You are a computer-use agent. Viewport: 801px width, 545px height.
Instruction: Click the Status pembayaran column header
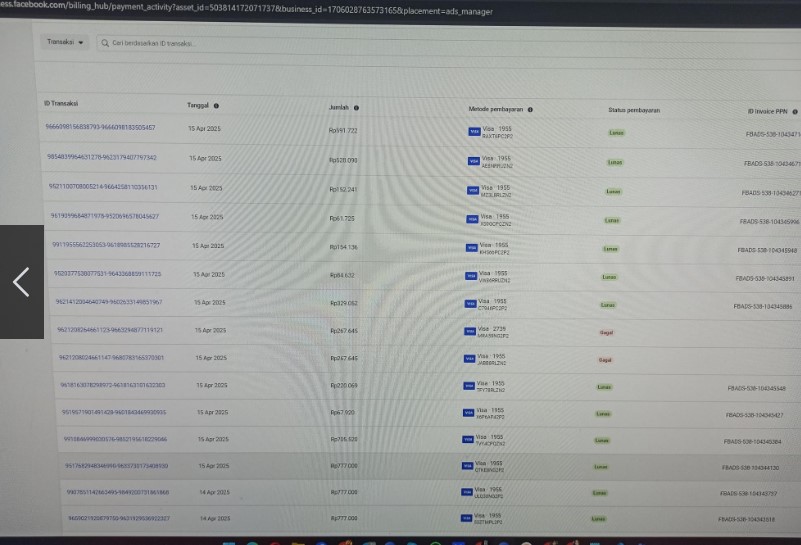(x=634, y=110)
